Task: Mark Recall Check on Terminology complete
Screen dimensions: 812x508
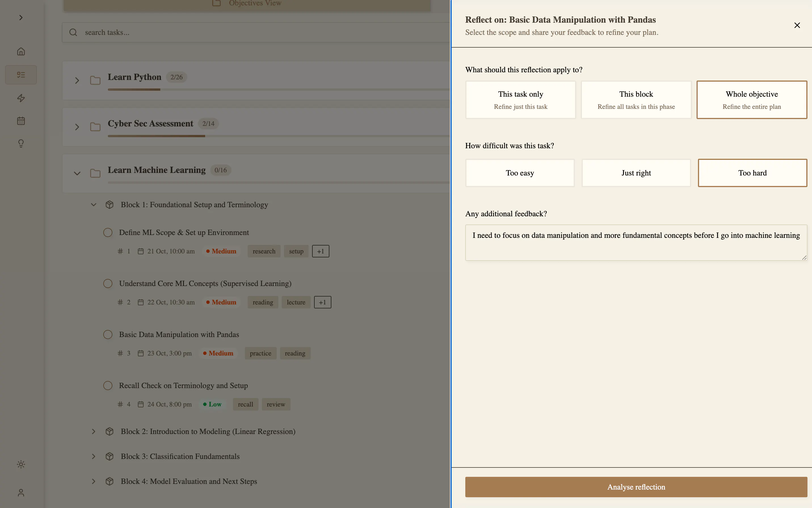Action: tap(108, 385)
